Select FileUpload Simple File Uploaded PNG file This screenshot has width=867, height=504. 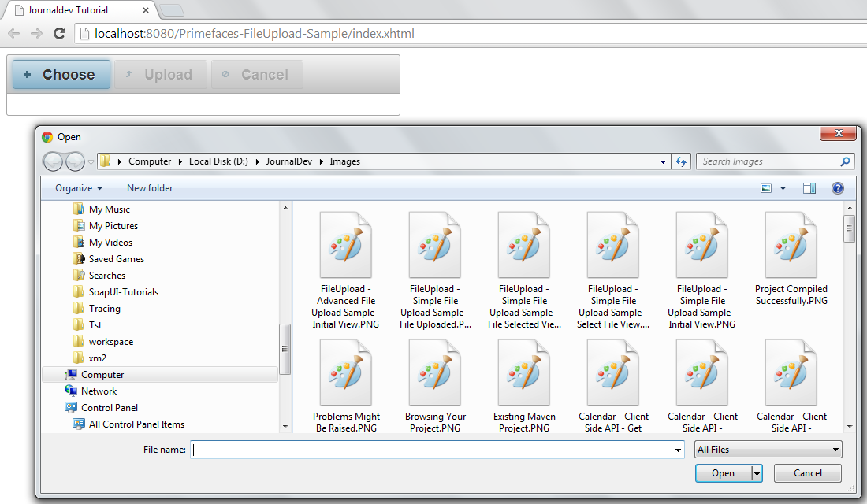(x=435, y=271)
